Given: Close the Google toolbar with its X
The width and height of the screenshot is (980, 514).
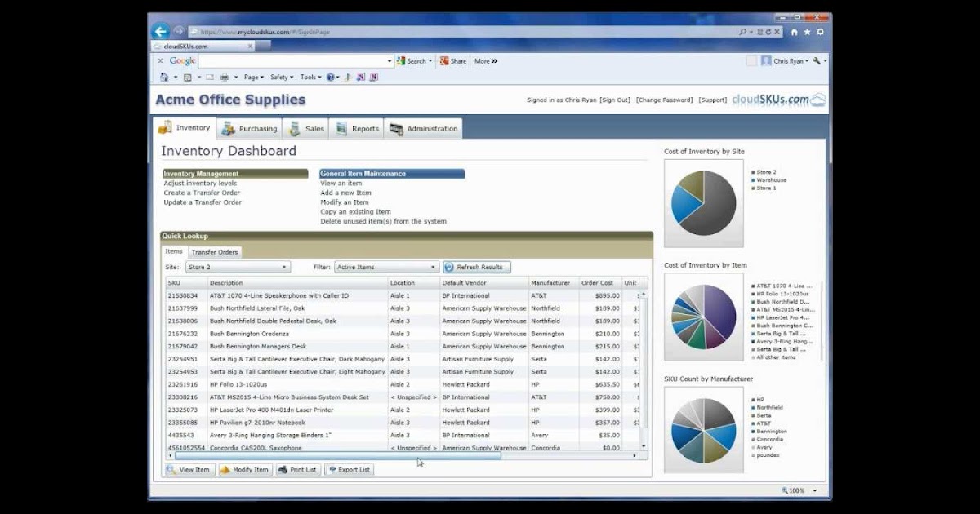Looking at the screenshot, I should [x=160, y=61].
